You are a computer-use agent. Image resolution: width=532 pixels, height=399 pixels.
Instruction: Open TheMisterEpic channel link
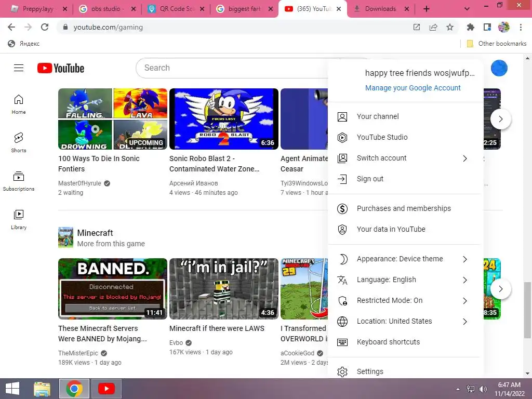click(78, 353)
